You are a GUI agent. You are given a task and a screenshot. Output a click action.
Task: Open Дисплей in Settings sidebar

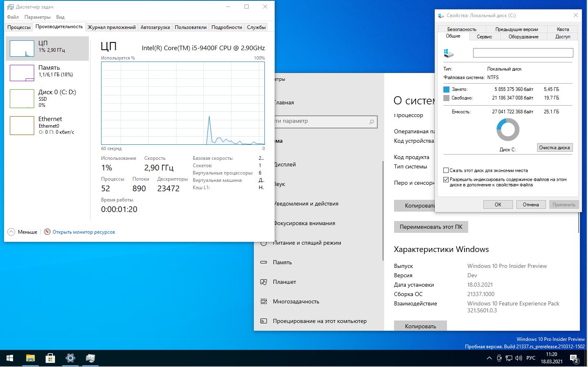[x=285, y=164]
